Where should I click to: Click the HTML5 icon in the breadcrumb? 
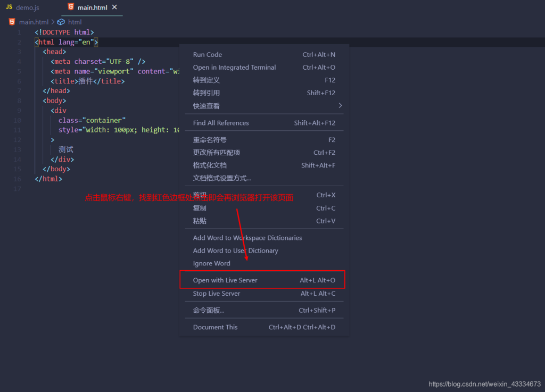[x=12, y=21]
